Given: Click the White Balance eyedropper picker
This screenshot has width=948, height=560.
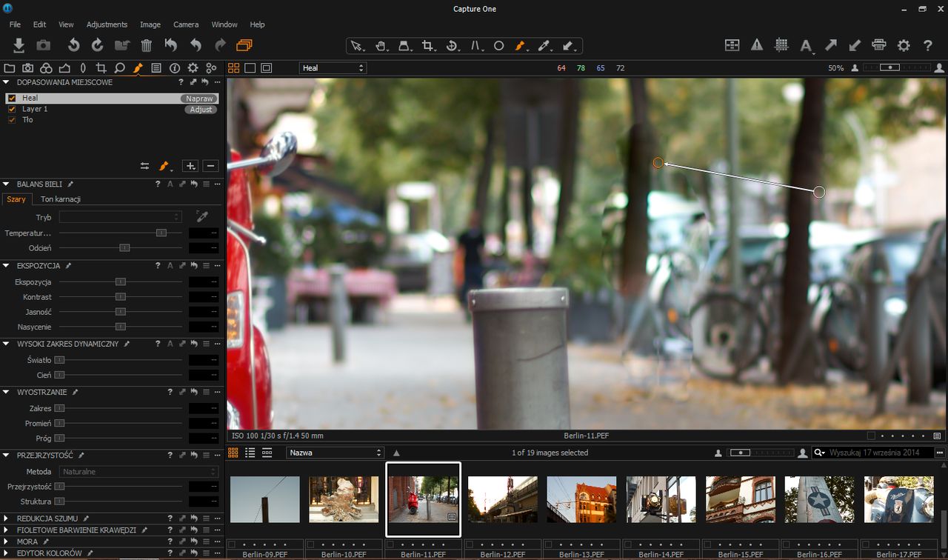Looking at the screenshot, I should tap(201, 217).
